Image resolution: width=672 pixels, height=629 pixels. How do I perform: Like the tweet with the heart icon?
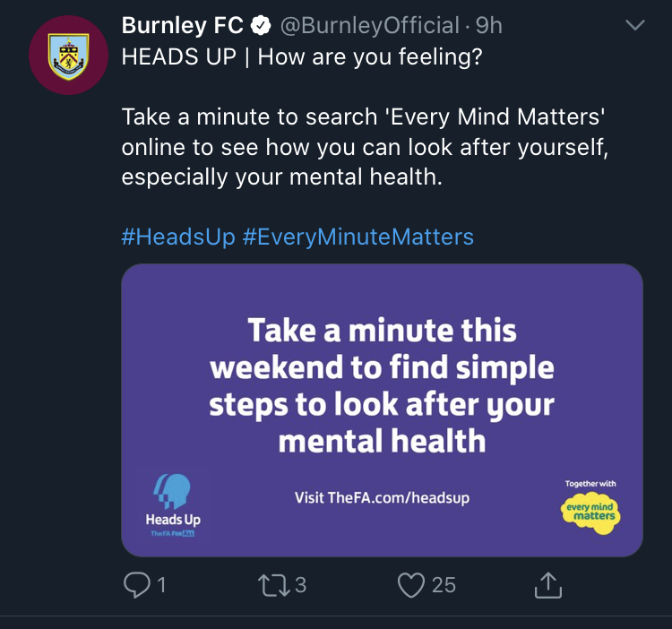pos(410,585)
